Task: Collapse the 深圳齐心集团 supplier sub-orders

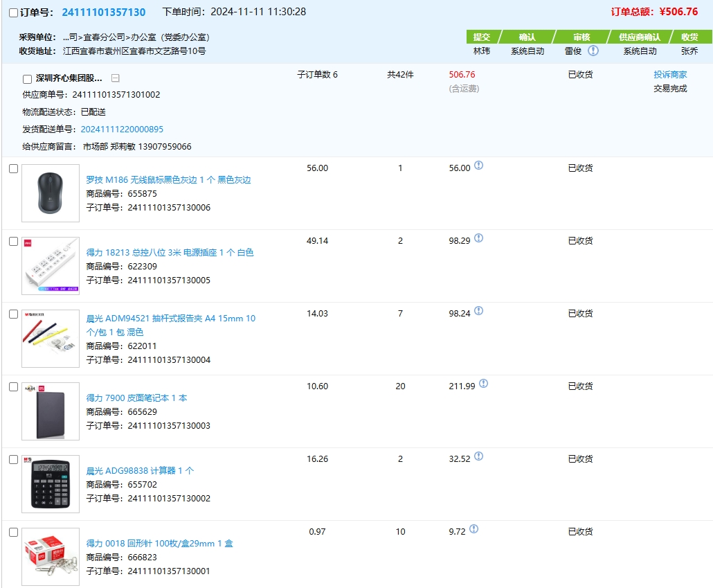Action: 116,78
